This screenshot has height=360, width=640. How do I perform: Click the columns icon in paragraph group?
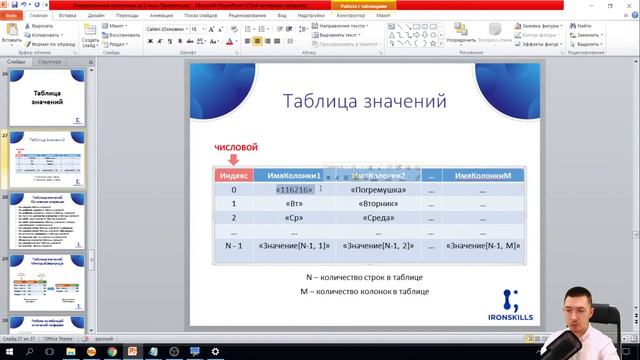click(x=291, y=41)
